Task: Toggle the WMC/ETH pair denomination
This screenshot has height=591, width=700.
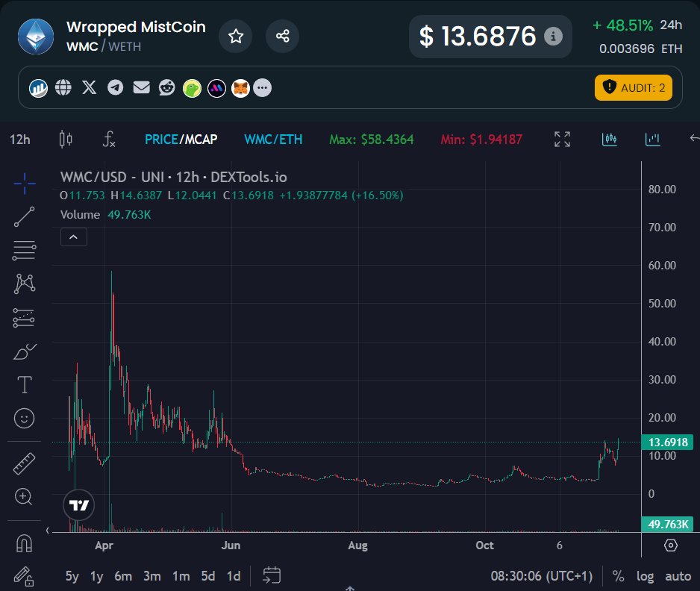Action: pos(273,140)
